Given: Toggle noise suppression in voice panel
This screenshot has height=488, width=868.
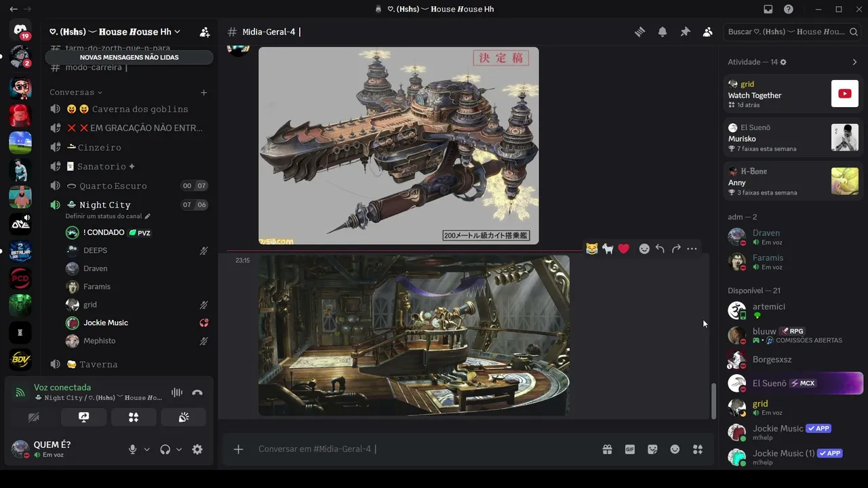Looking at the screenshot, I should pos(177,392).
